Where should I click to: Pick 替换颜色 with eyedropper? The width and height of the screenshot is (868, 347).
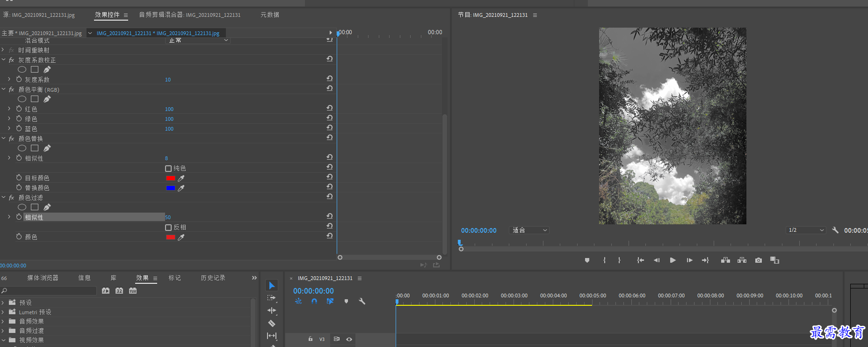point(181,188)
